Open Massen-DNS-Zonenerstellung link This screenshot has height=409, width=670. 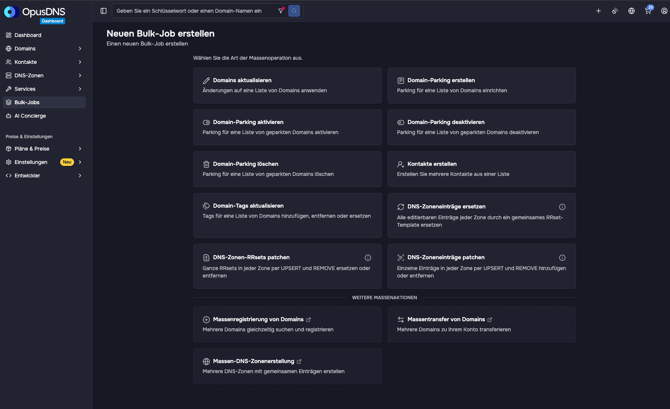pos(287,366)
